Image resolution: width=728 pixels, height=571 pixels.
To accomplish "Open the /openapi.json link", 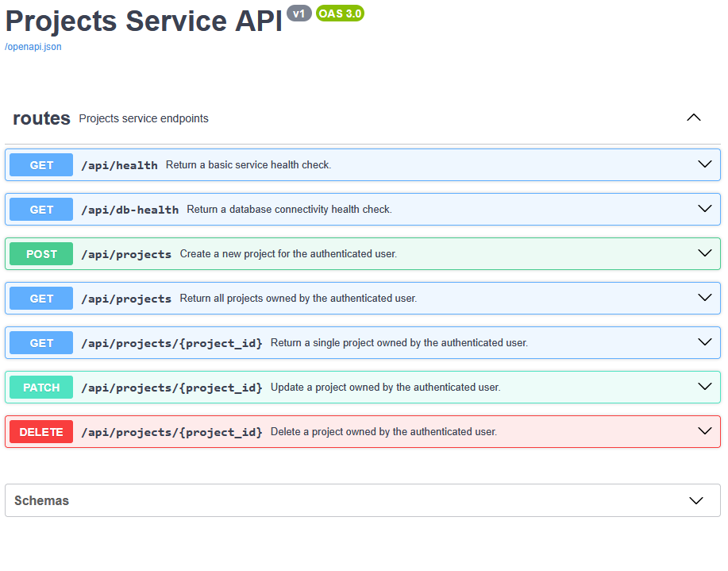I will coord(33,47).
